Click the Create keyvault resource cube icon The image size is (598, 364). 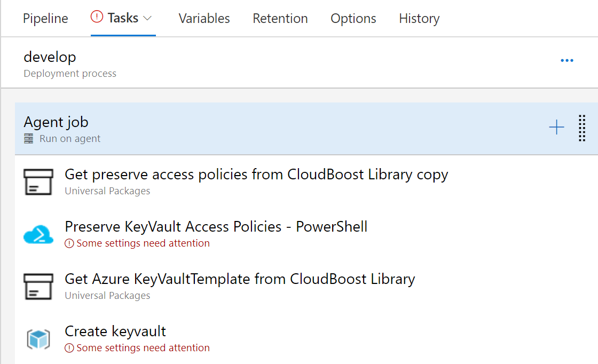coord(38,339)
